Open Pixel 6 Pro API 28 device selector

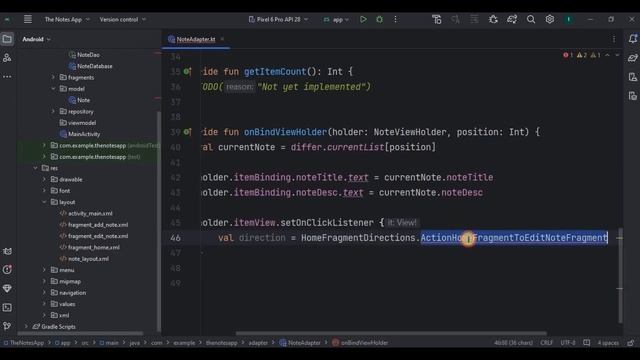click(278, 19)
